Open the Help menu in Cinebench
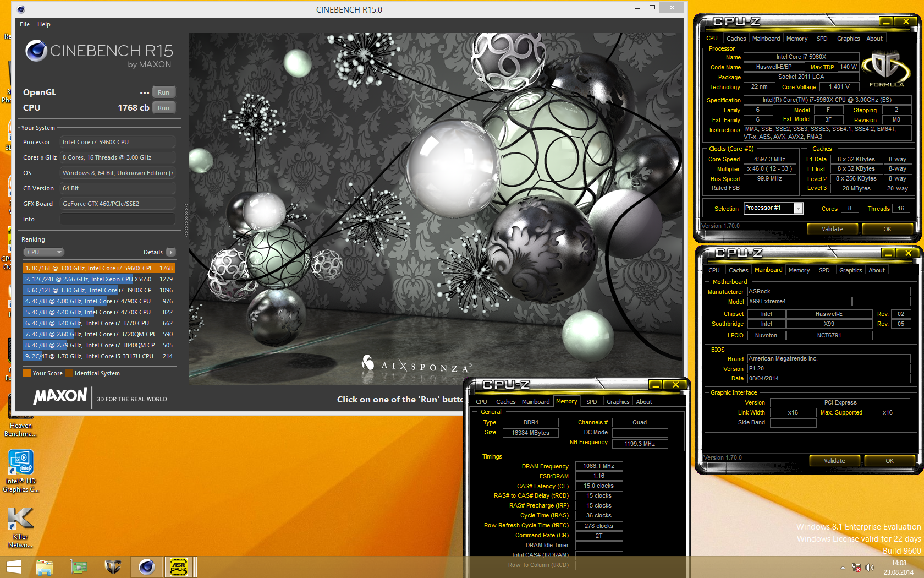This screenshot has width=924, height=578. 44,24
